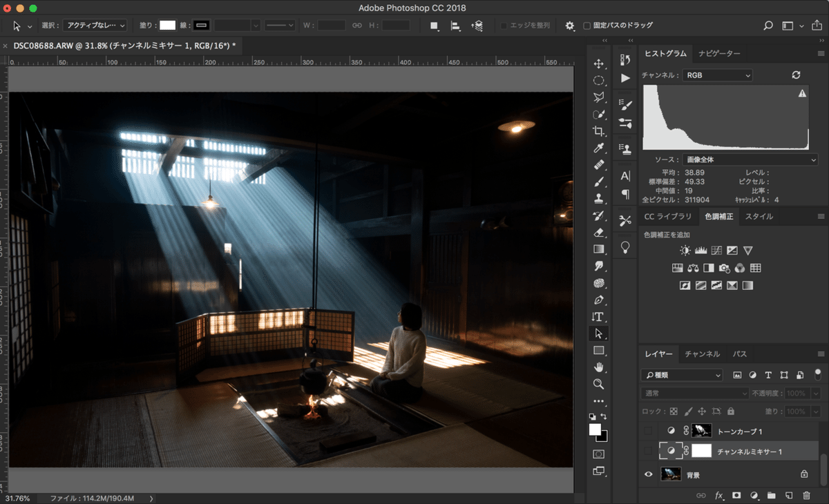
Task: Add a Photo Filter adjustment
Action: pos(724,268)
